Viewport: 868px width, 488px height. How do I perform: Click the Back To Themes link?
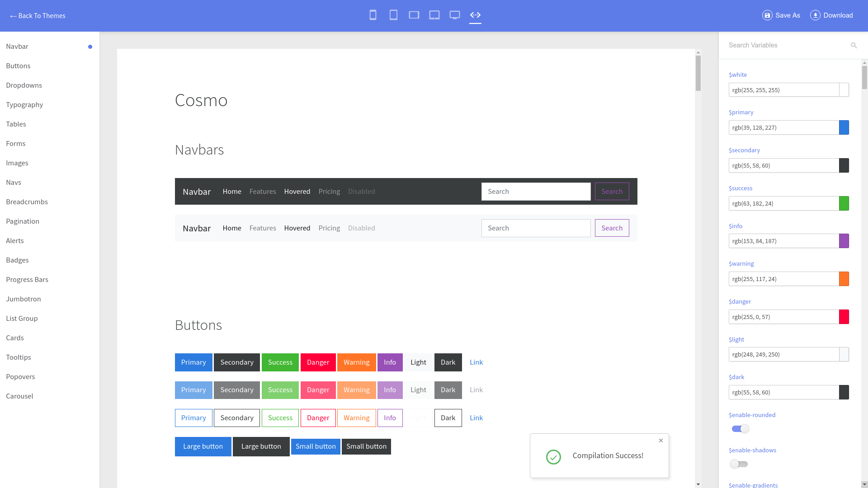coord(38,16)
